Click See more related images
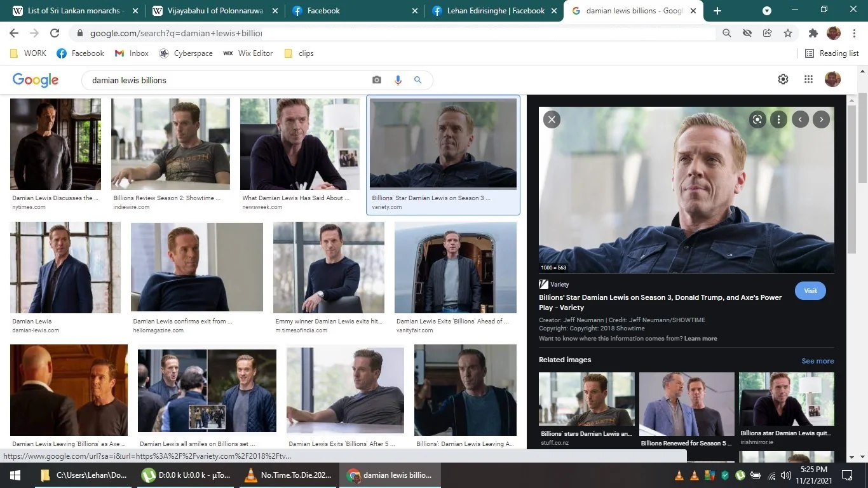The width and height of the screenshot is (868, 488). tap(818, 361)
